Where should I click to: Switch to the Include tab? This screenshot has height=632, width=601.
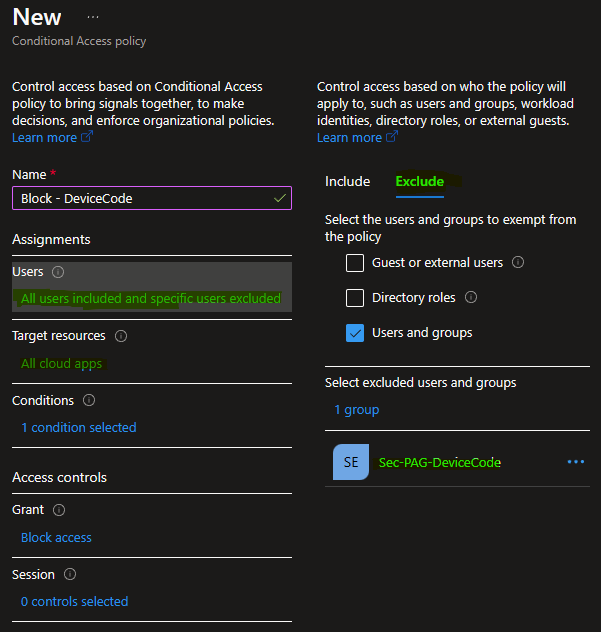(x=347, y=181)
